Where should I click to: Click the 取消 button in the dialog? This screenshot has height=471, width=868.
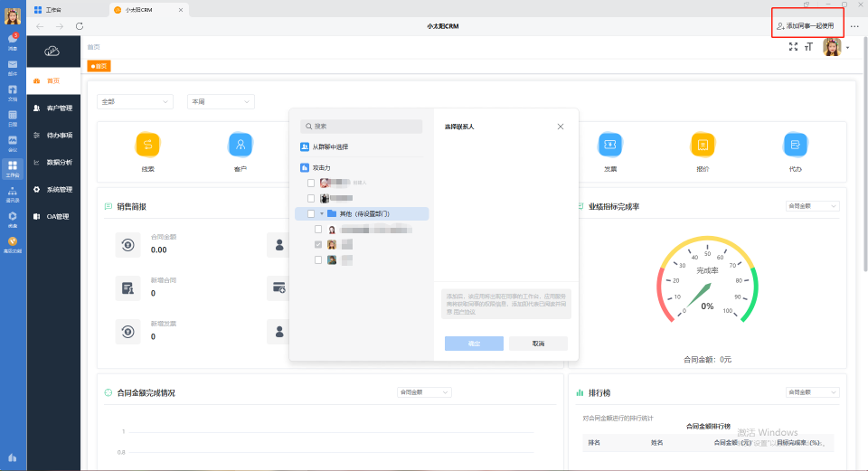538,344
